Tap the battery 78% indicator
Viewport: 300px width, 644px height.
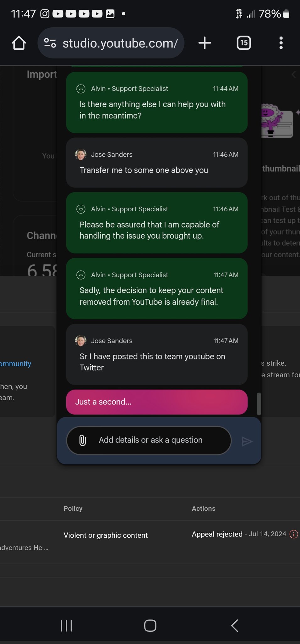274,14
